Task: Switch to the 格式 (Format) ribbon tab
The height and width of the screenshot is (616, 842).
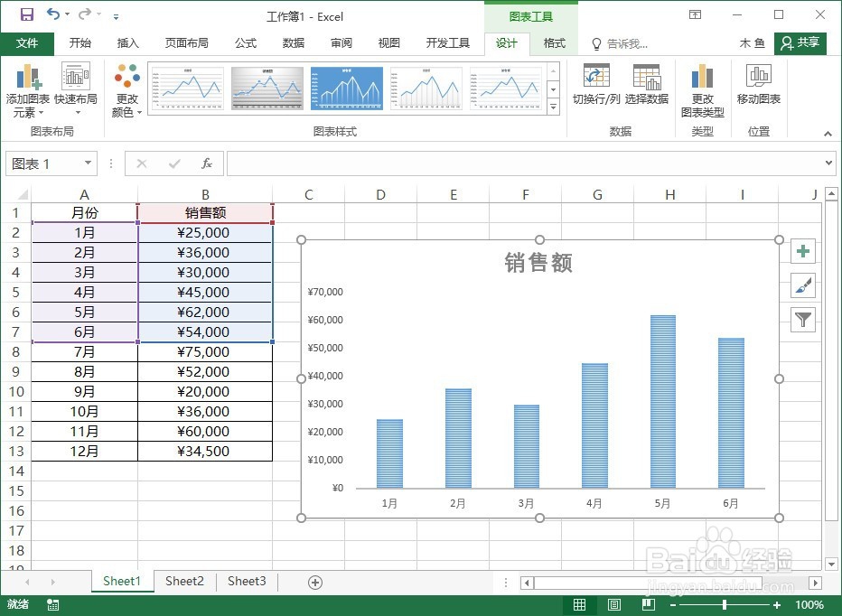Action: tap(553, 42)
